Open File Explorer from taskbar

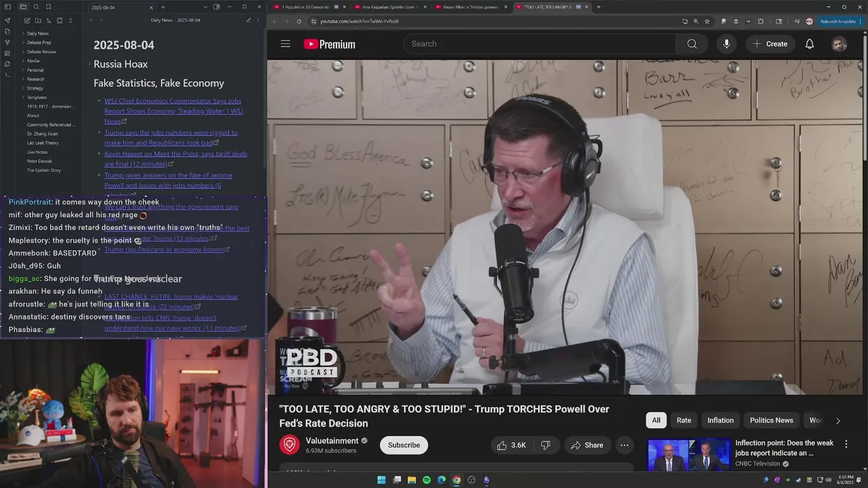pos(412,480)
